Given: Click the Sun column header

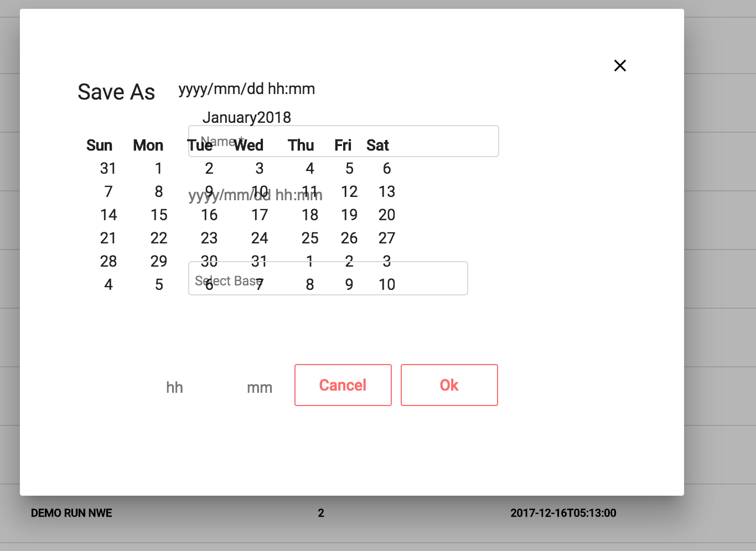Looking at the screenshot, I should 99,145.
